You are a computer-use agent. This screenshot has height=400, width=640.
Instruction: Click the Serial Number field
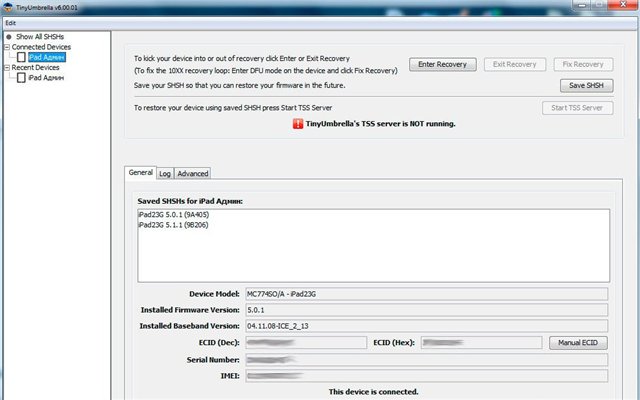click(x=427, y=360)
